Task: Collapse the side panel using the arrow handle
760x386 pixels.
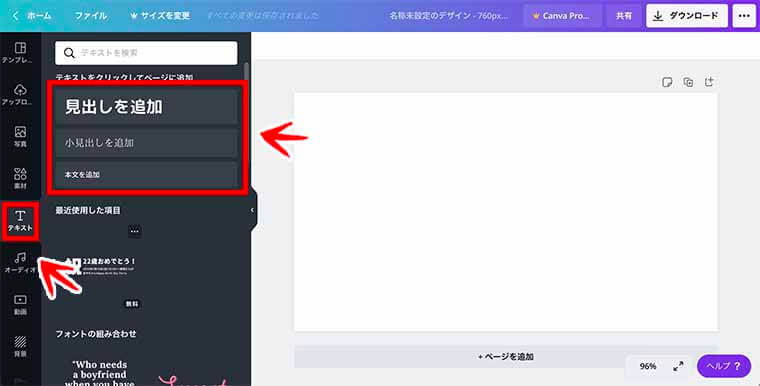Action: click(253, 210)
